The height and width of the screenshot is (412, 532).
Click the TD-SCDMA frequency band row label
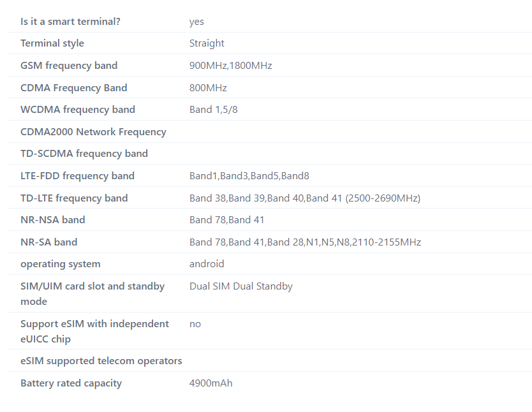click(x=84, y=154)
